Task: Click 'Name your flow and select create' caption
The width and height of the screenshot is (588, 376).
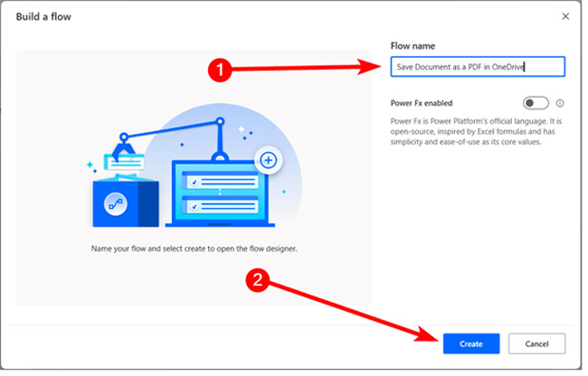Action: point(195,250)
